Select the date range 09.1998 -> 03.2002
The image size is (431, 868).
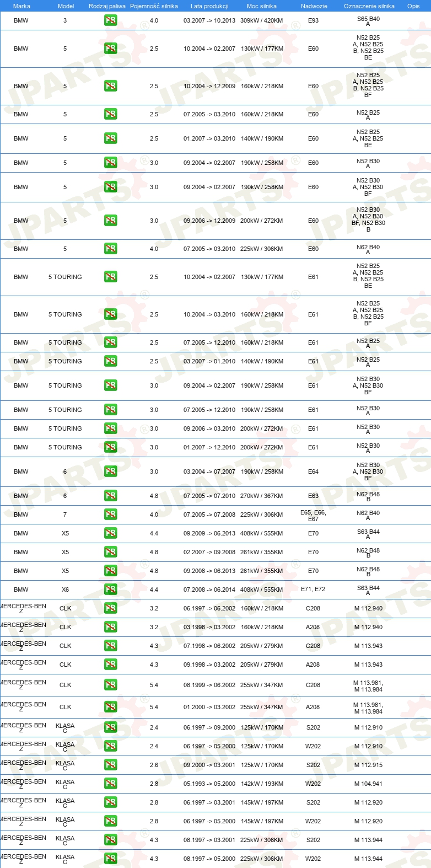point(209,665)
